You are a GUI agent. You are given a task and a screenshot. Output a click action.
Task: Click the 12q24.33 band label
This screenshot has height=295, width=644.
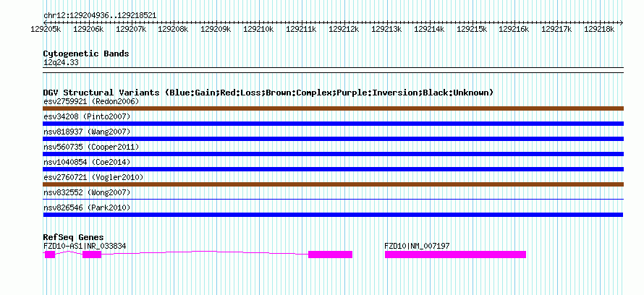click(x=61, y=63)
